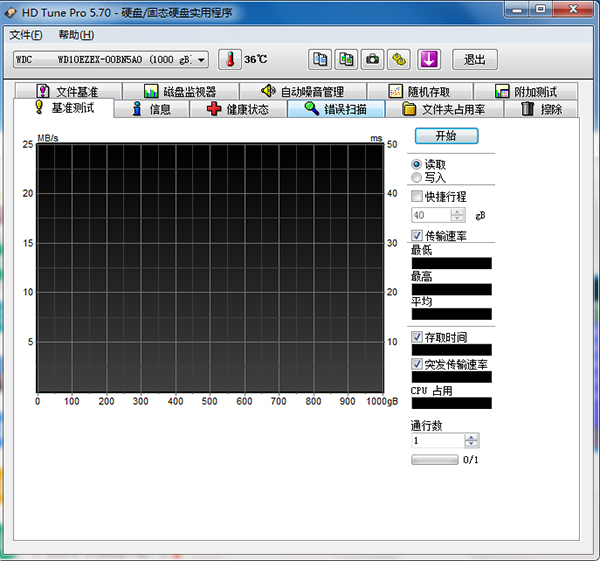Click the copy screenshot to clipboard icon

(345, 60)
